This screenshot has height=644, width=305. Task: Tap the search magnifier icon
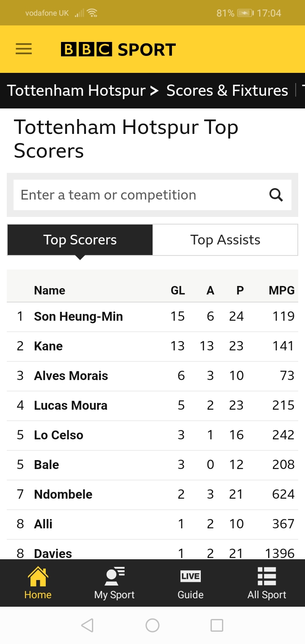(x=276, y=195)
